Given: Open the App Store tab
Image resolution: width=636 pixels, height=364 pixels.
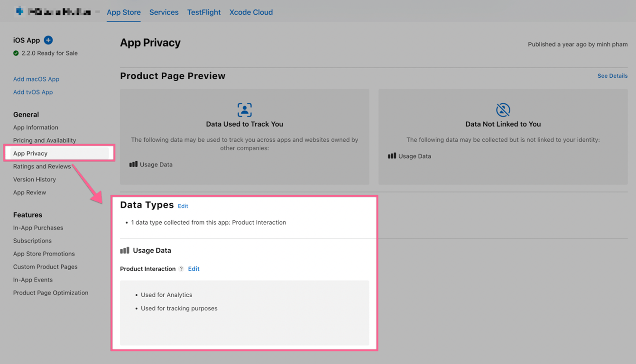Looking at the screenshot, I should point(124,12).
